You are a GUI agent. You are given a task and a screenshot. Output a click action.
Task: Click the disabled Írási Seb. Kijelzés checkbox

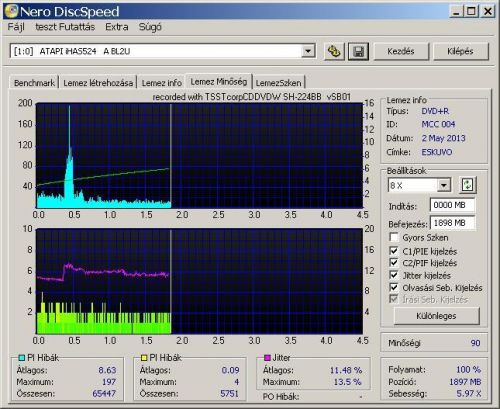pyautogui.click(x=394, y=299)
